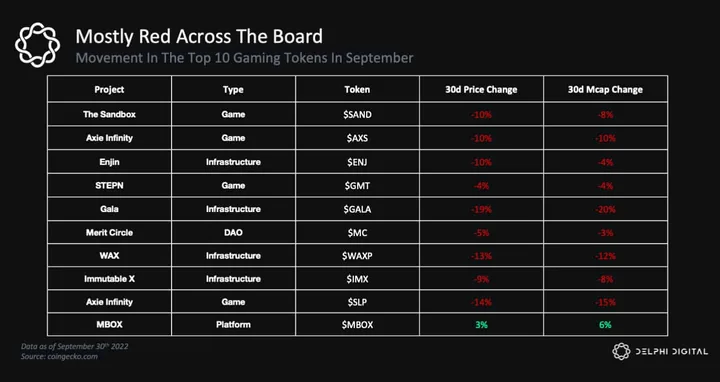Click the Delphi knot logo top-left
Image resolution: width=720 pixels, height=382 pixels.
pos(37,45)
